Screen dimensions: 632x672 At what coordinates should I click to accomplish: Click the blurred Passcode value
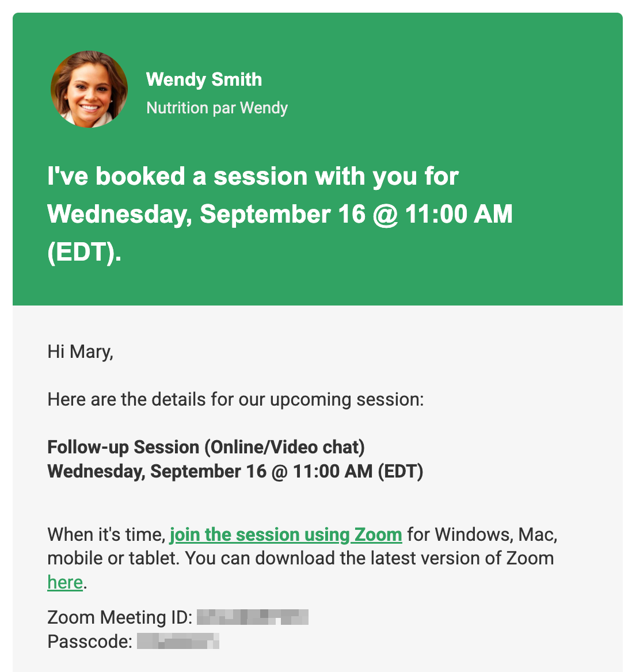coord(178,641)
